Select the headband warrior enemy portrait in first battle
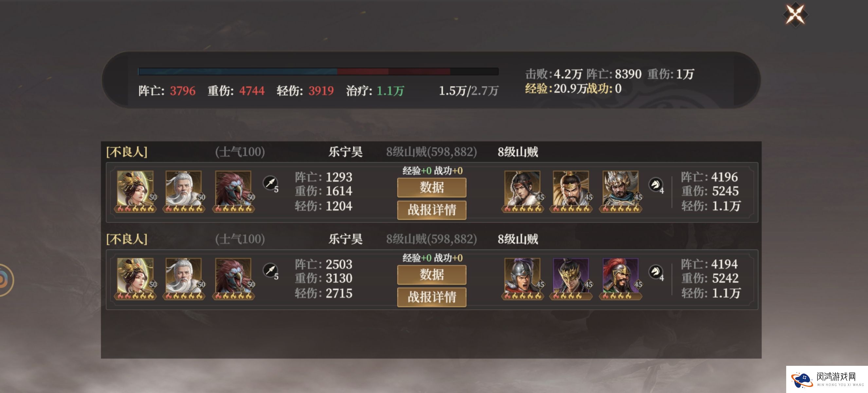868x393 pixels. click(x=522, y=191)
